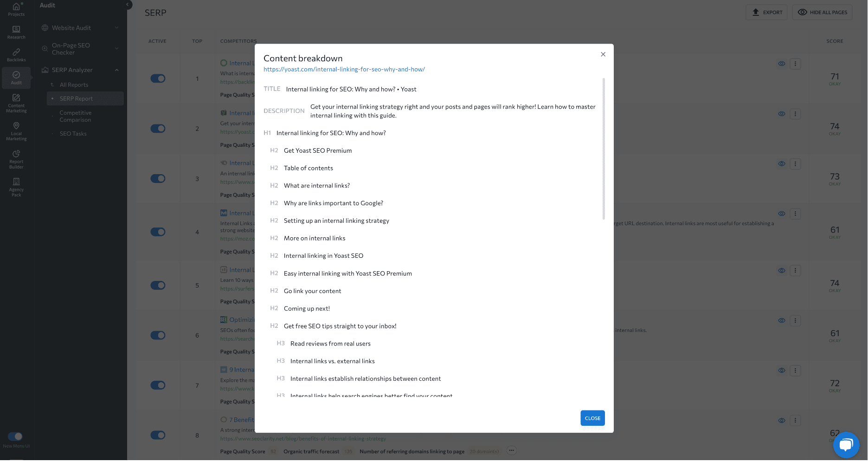Expand the On-Page SEO Checker chevron
This screenshot has width=868, height=462.
point(117,48)
